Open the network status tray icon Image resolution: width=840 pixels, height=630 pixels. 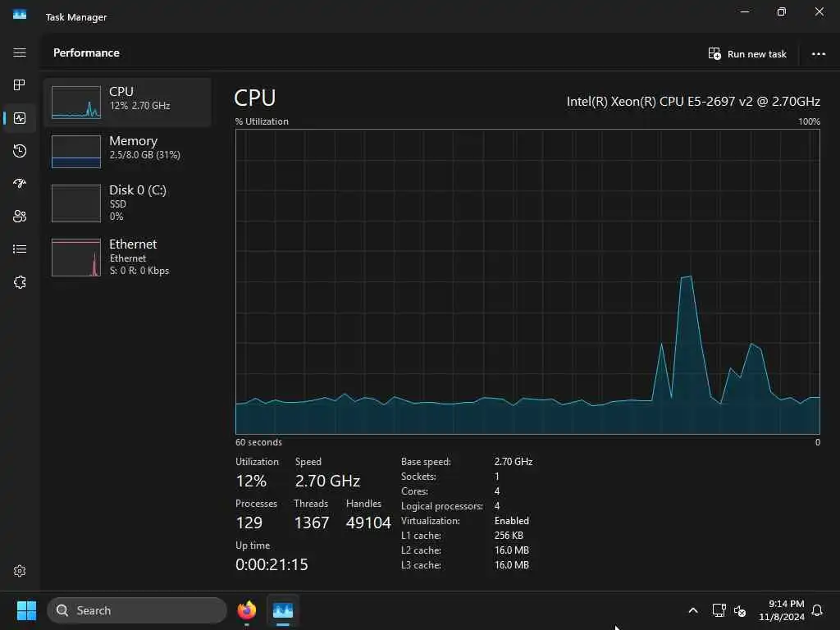click(x=719, y=610)
